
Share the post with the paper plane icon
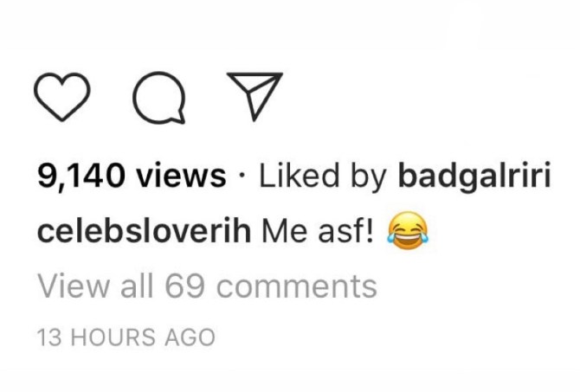255,95
